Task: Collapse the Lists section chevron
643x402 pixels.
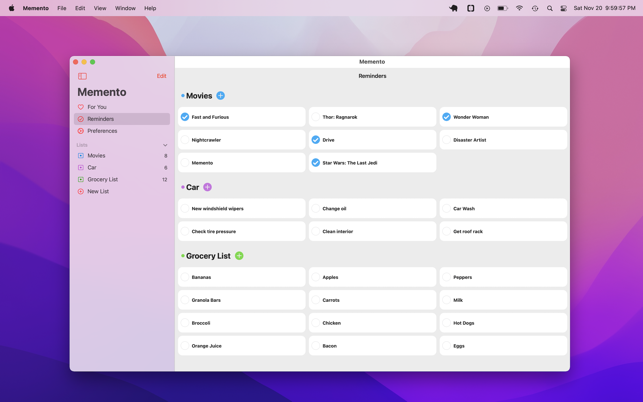Action: point(165,145)
